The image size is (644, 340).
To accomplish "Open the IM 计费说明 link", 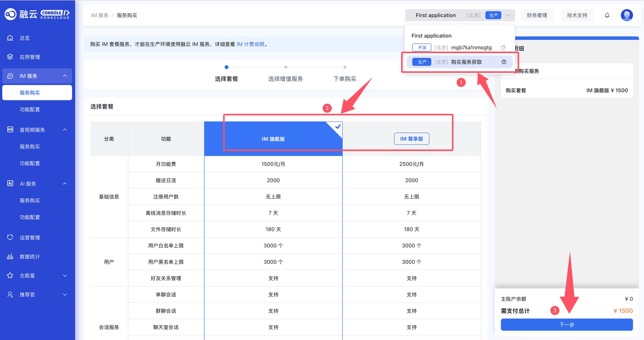I will pos(250,44).
